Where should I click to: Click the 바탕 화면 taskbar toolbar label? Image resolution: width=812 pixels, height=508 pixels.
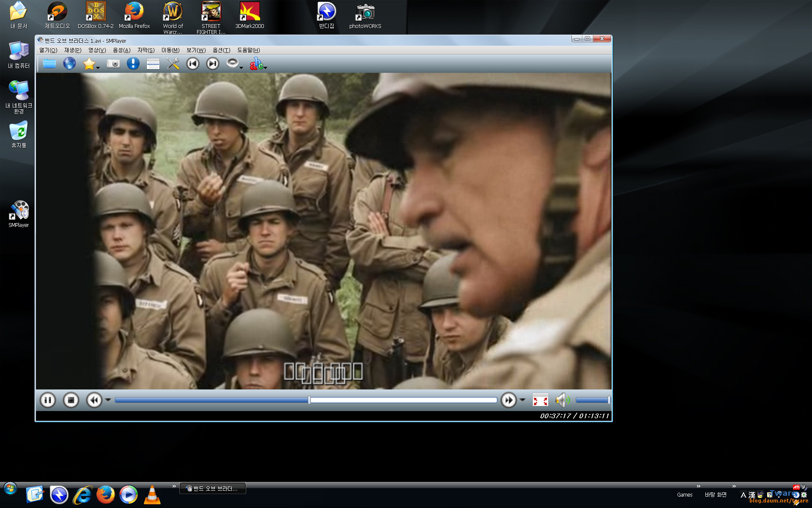click(x=716, y=495)
